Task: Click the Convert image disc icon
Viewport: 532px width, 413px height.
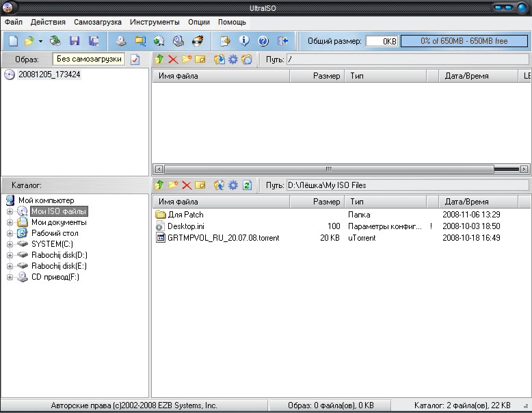Action: point(159,41)
